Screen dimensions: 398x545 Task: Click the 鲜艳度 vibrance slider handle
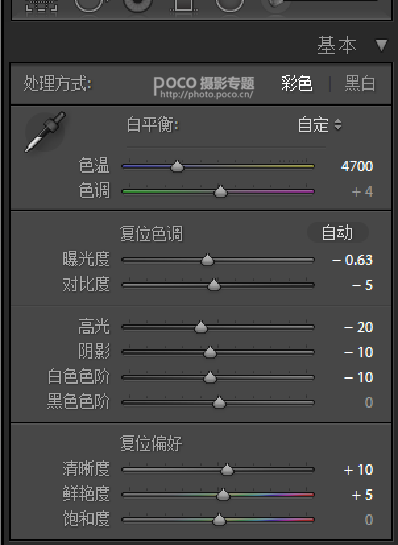tap(223, 495)
